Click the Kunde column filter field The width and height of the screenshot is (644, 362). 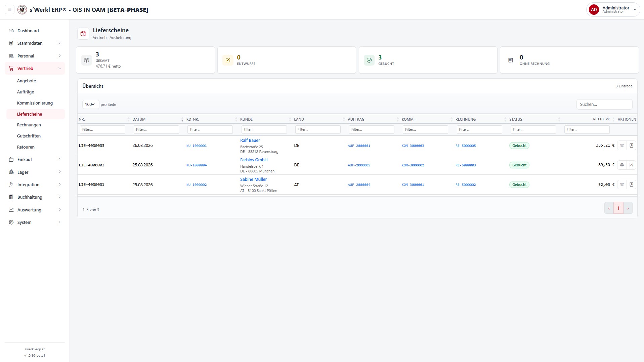264,129
